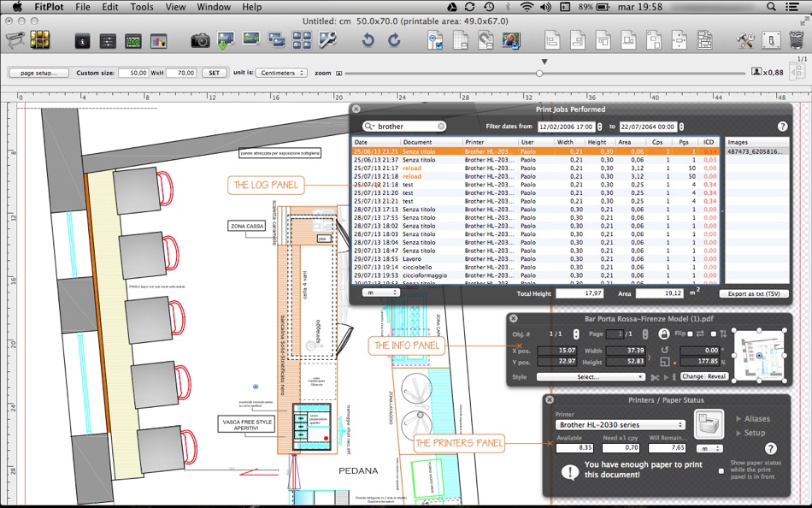Expand the Aliases disclosure triangle
Screen dimensions: 812x508
(738, 419)
